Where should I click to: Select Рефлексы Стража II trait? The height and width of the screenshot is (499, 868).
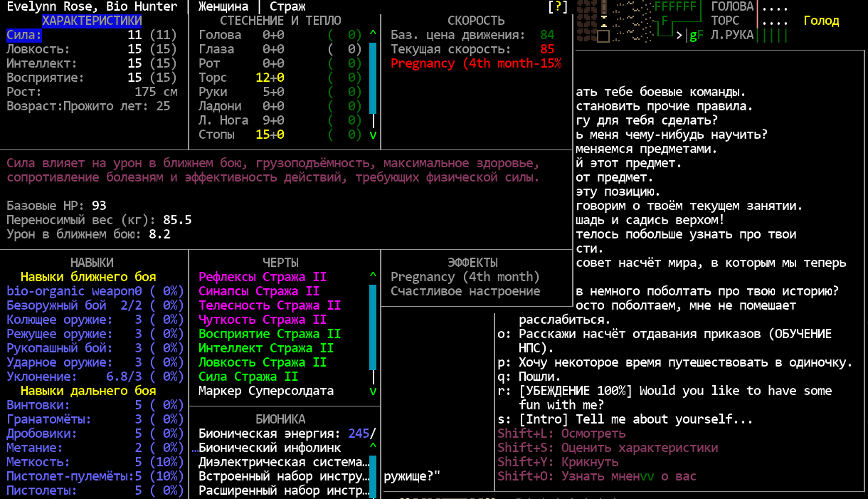pyautogui.click(x=263, y=277)
